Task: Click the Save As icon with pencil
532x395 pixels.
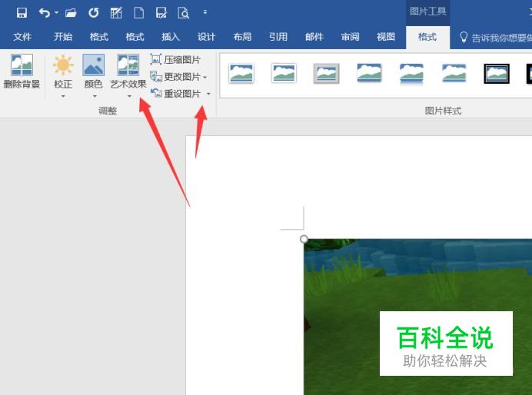Action: (x=161, y=13)
